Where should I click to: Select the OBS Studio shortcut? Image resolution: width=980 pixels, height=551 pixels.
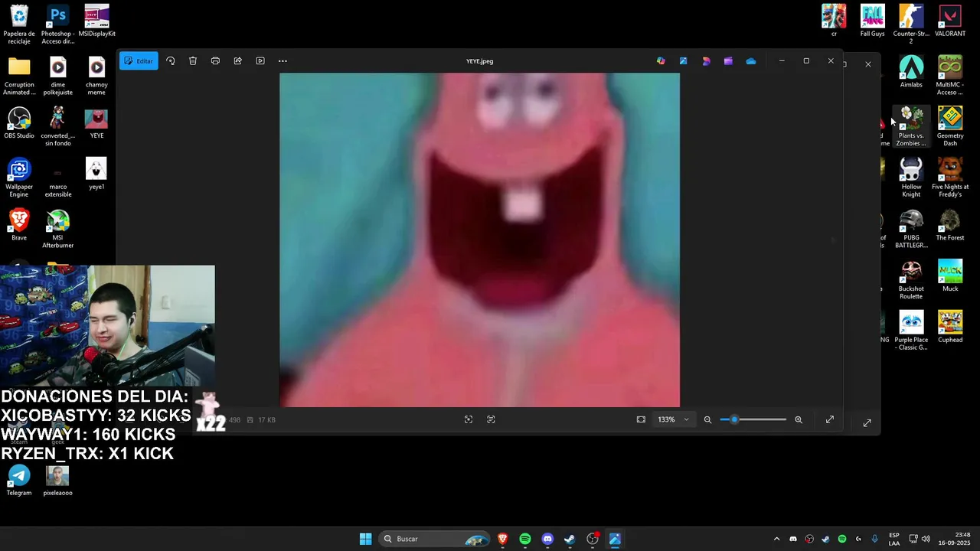(x=19, y=123)
